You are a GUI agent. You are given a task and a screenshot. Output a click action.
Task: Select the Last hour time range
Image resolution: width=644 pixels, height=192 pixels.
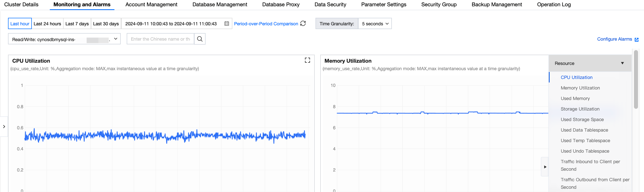tap(20, 24)
